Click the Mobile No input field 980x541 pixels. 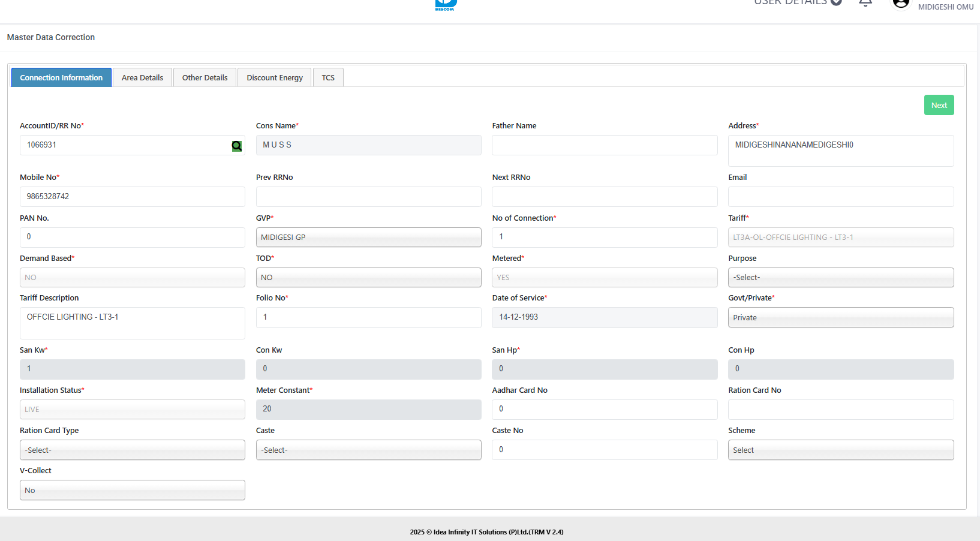tap(132, 197)
